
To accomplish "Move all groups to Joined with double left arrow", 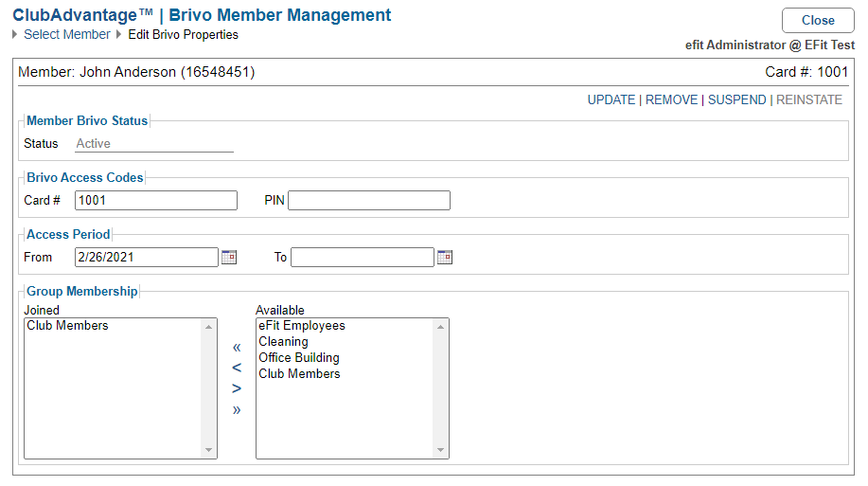I will [x=237, y=348].
